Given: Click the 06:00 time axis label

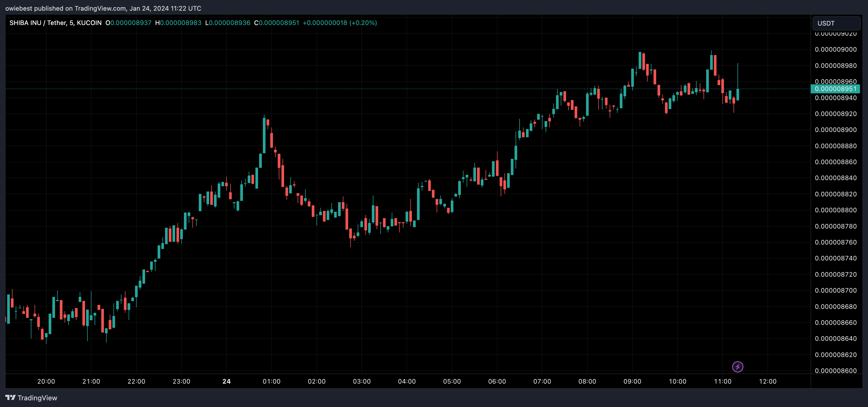Looking at the screenshot, I should 497,381.
